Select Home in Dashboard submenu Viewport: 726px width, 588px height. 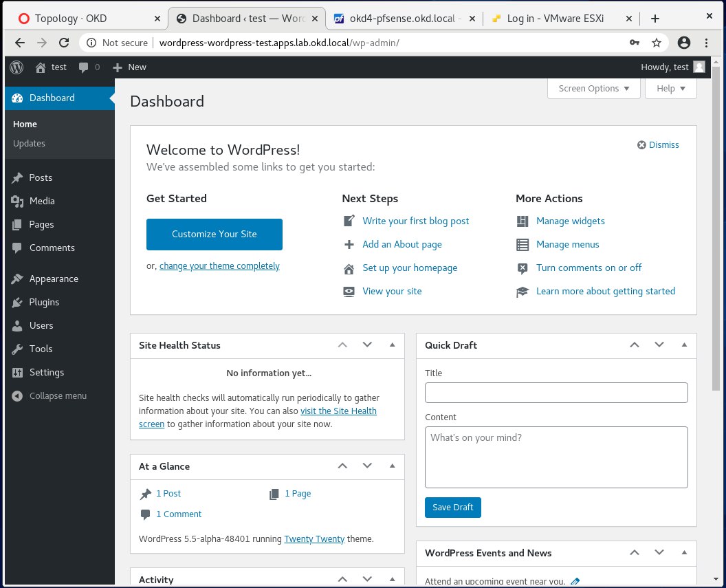click(x=25, y=124)
